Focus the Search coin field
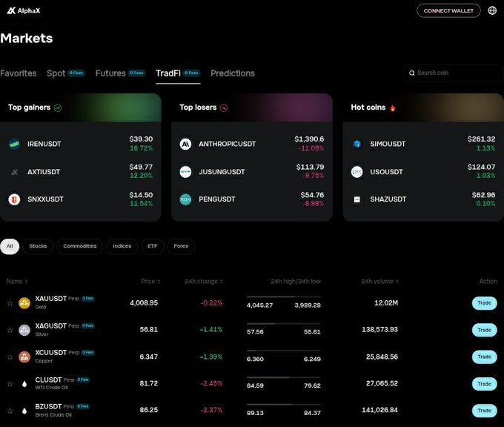The width and height of the screenshot is (504, 427). [x=453, y=73]
